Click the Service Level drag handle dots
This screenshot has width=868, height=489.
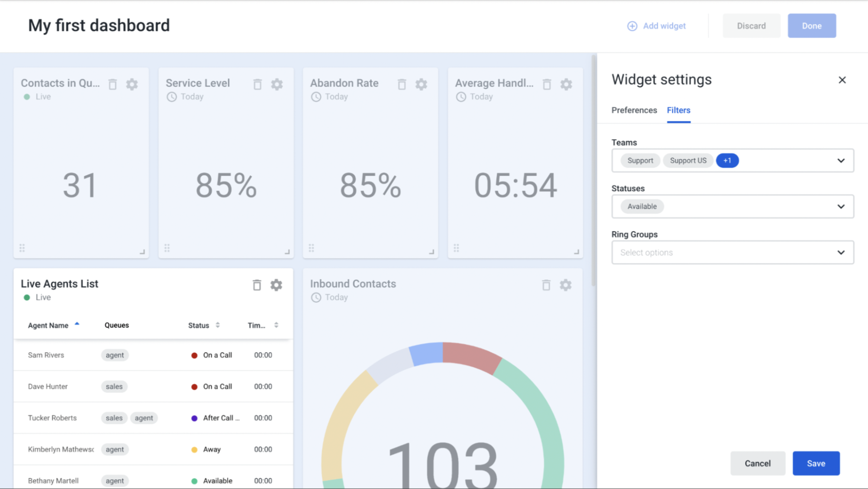tap(167, 248)
